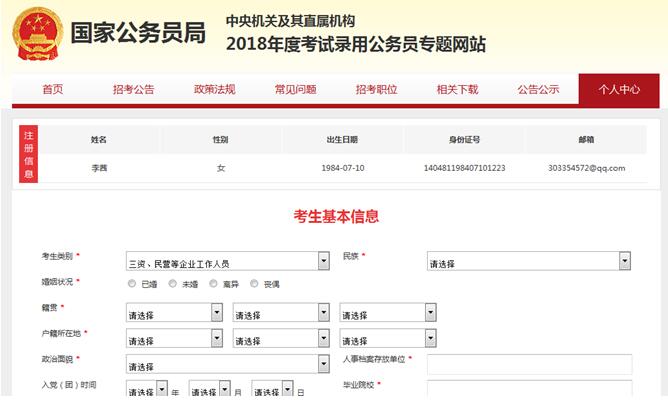Choose the 离异 radio option
The height and width of the screenshot is (400, 668).
tap(214, 284)
